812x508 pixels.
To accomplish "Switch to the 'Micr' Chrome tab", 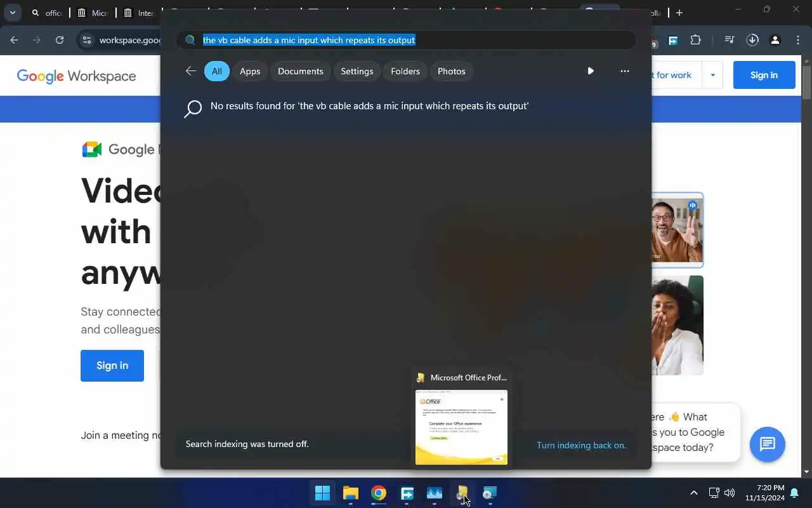I will 93,13.
